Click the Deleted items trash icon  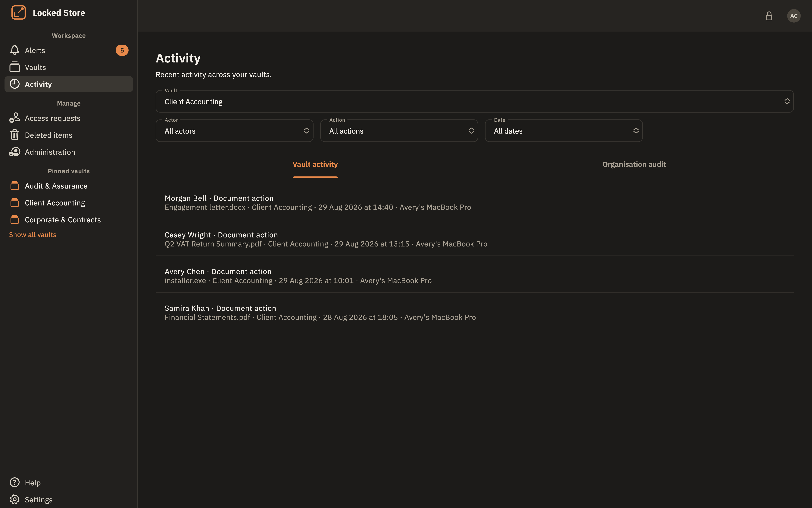click(14, 135)
